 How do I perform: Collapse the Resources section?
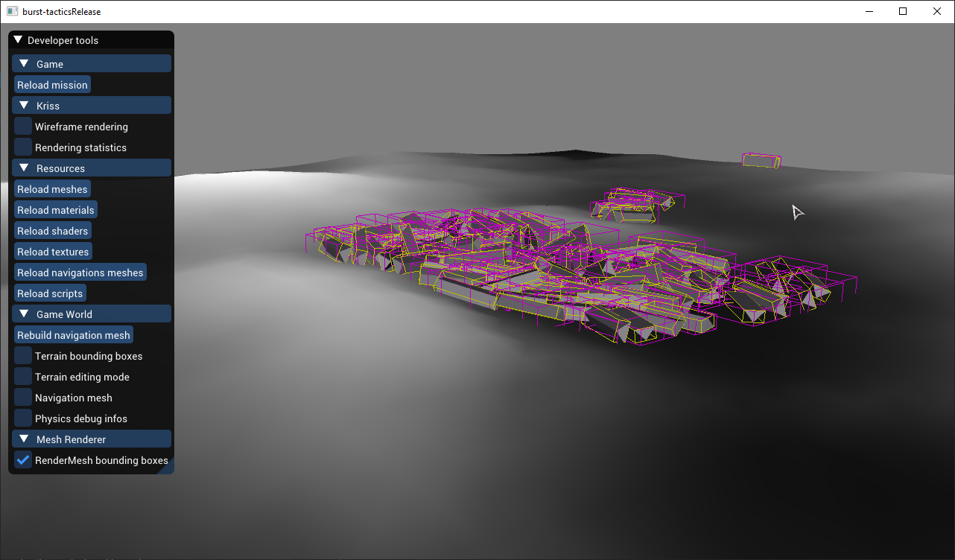(24, 168)
